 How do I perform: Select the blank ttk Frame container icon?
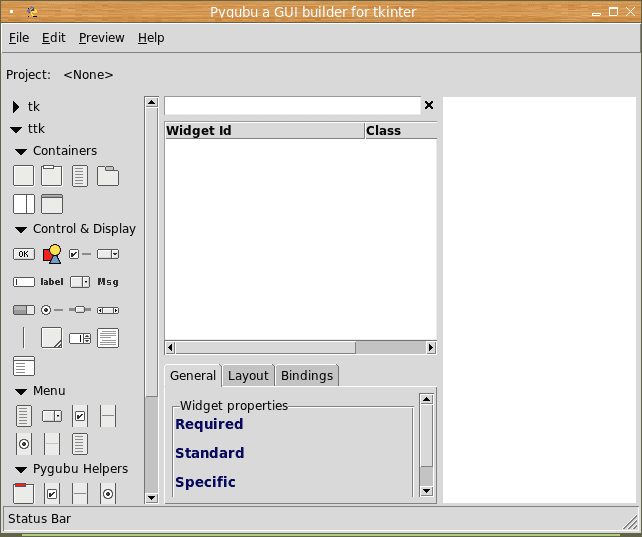[23, 176]
